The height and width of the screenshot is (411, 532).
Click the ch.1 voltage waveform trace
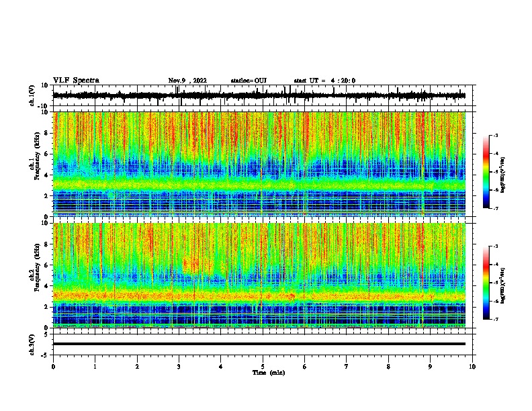(259, 95)
